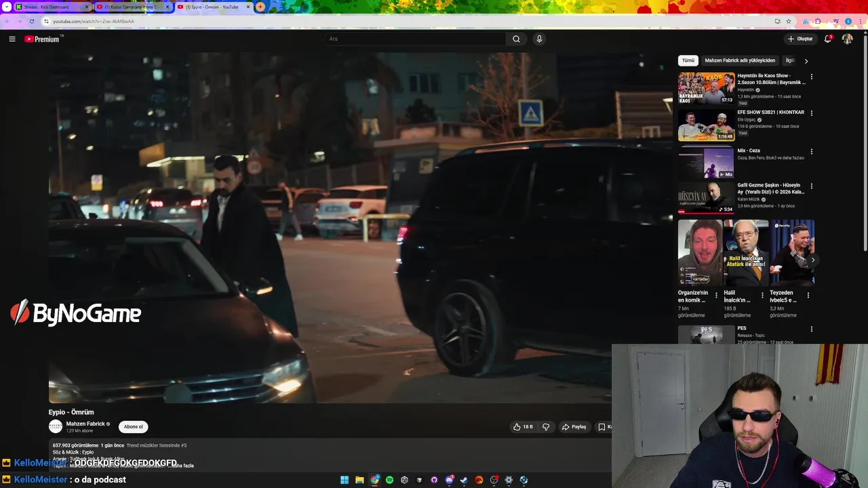Go back in browser history
The image size is (868, 488).
[7, 21]
